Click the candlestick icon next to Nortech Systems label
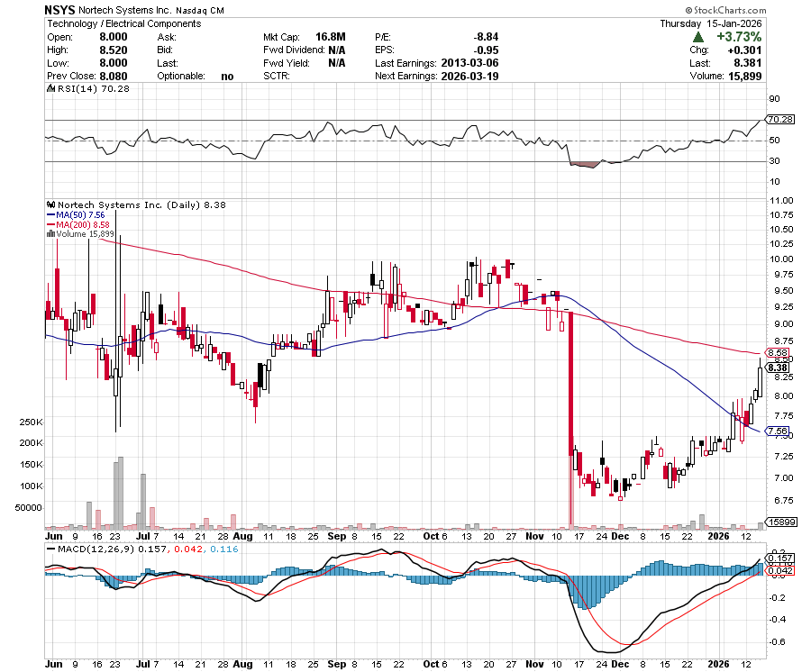Viewport: 811px width, 672px height. tap(51, 205)
